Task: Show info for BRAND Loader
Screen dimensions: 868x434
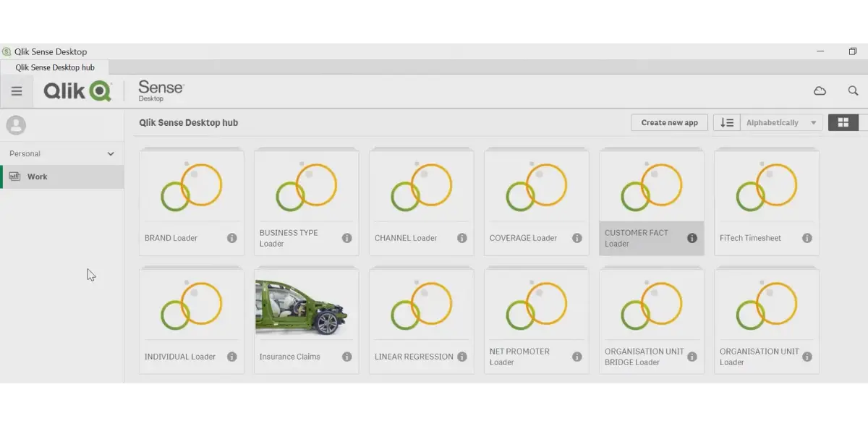Action: tap(232, 238)
